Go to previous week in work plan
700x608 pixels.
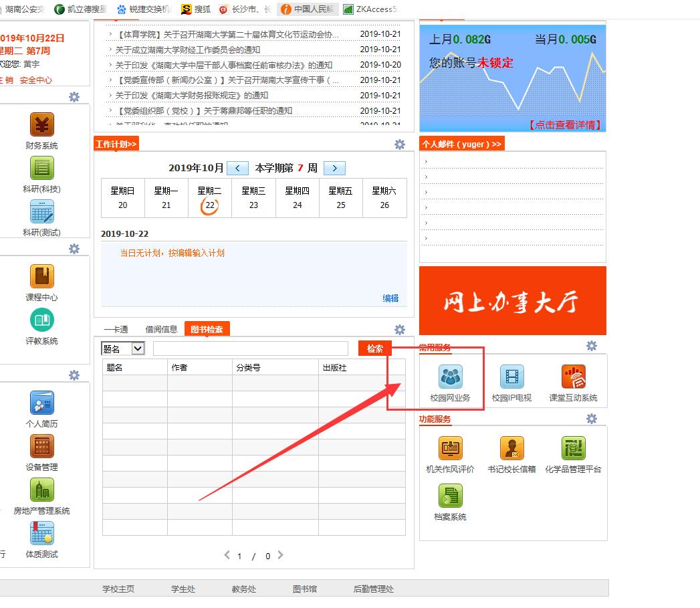click(237, 169)
